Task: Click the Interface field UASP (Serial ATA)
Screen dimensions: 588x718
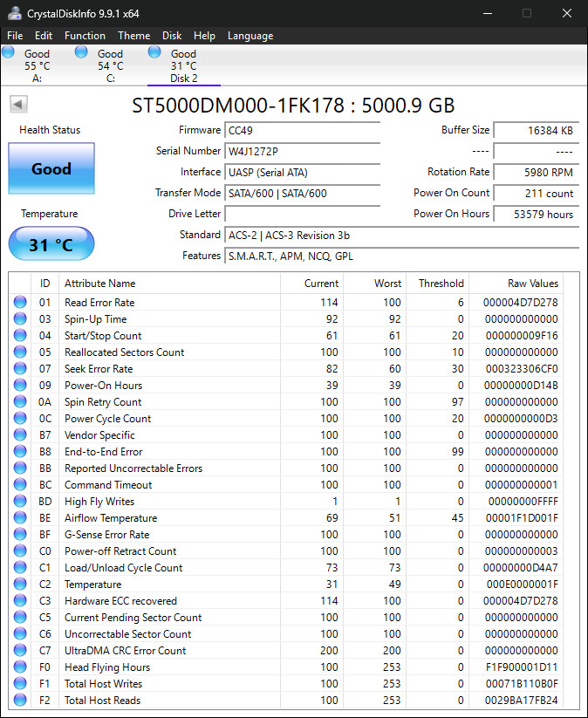Action: 302,172
